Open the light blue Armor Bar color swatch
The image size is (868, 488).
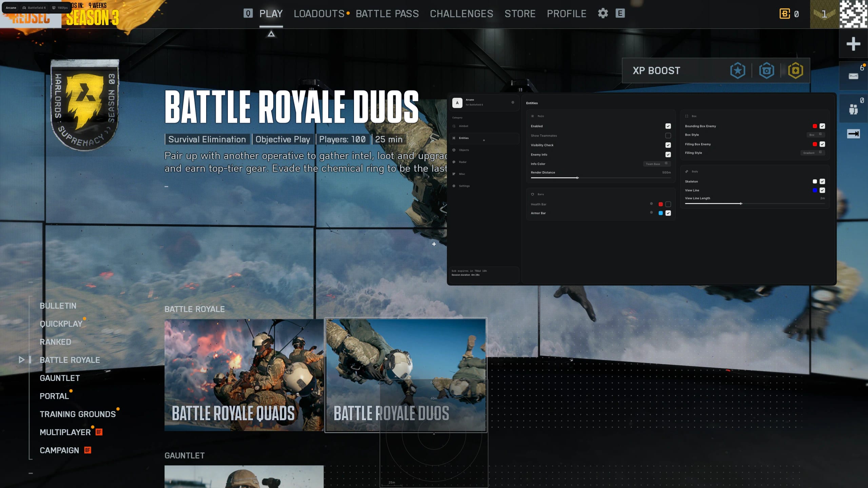click(x=660, y=213)
